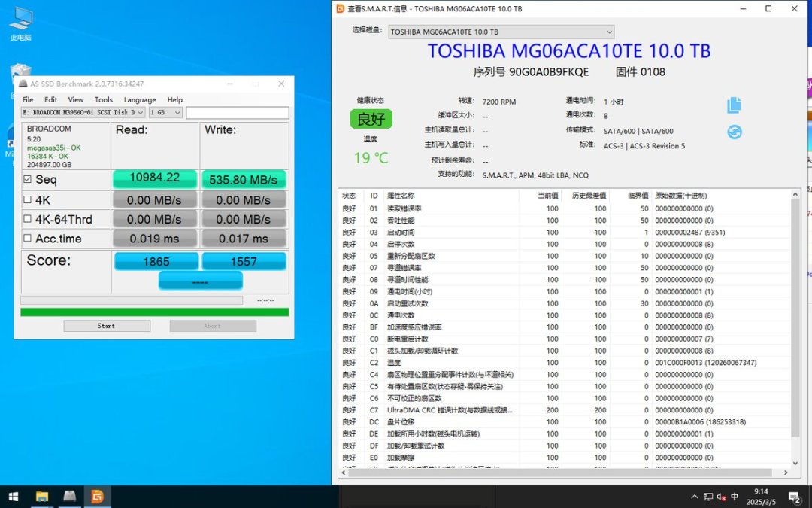Click the horizontal scrollbar right arrow
812x508 pixels.
point(786,473)
